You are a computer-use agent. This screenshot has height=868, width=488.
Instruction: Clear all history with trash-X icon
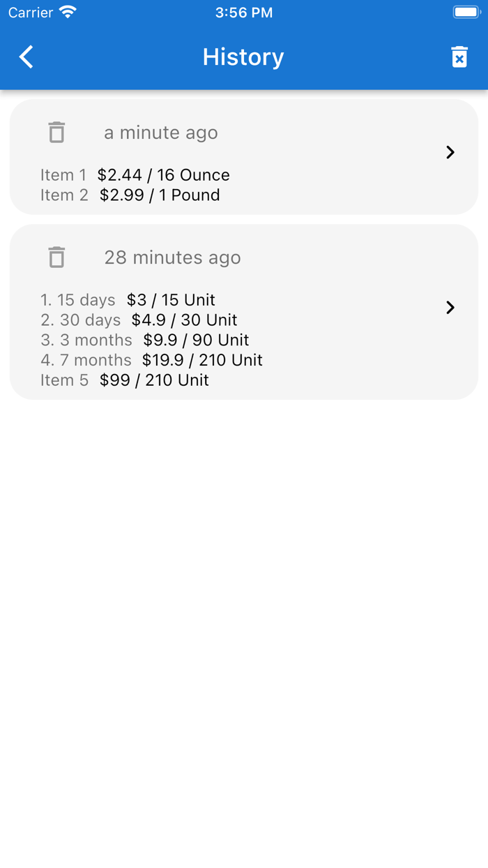pos(459,57)
